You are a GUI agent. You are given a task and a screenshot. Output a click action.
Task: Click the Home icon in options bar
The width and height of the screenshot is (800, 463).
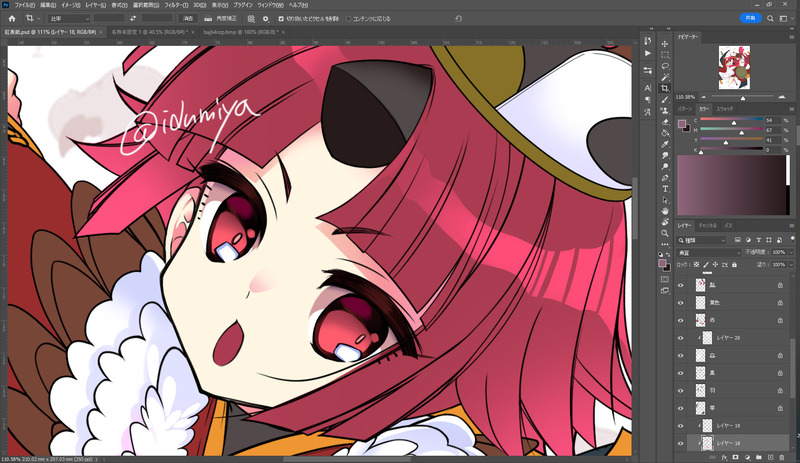pos(12,18)
